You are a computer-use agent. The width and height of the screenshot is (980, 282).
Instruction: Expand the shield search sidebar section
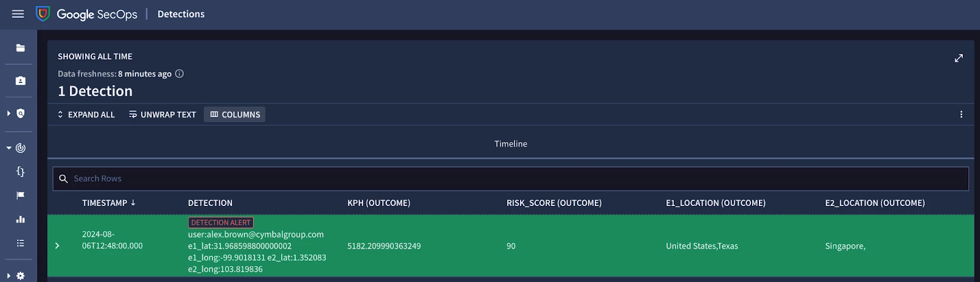[9, 113]
